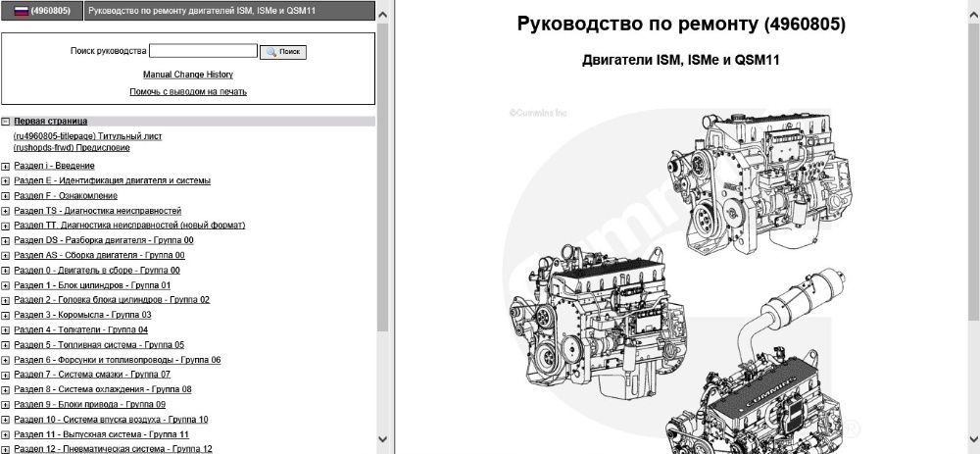Expand Раздел 5 - Топливная система
Screen dimensions: 980x454
(6, 345)
